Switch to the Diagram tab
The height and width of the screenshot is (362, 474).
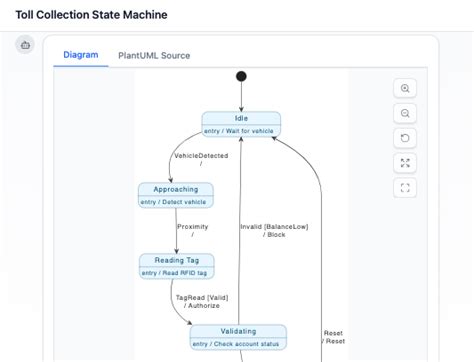click(x=81, y=55)
